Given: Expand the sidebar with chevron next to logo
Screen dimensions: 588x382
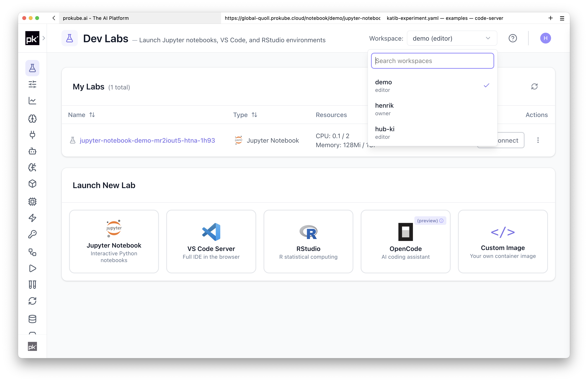Looking at the screenshot, I should 44,38.
